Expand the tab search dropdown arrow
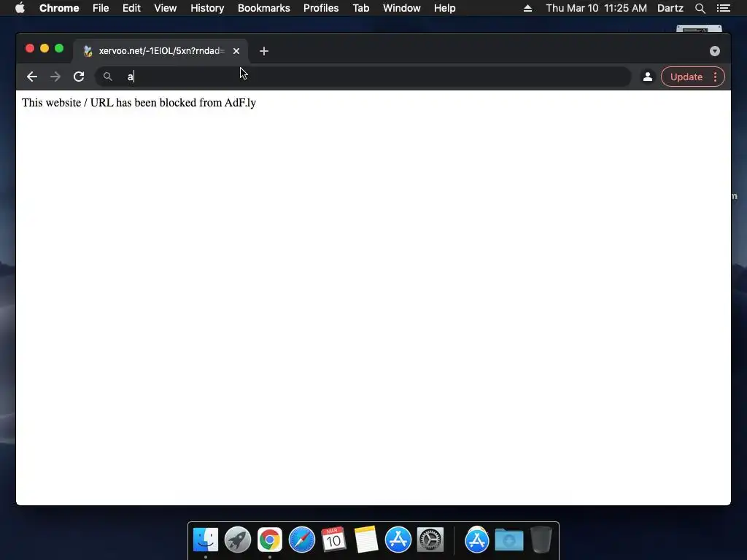This screenshot has height=560, width=747. tap(715, 51)
